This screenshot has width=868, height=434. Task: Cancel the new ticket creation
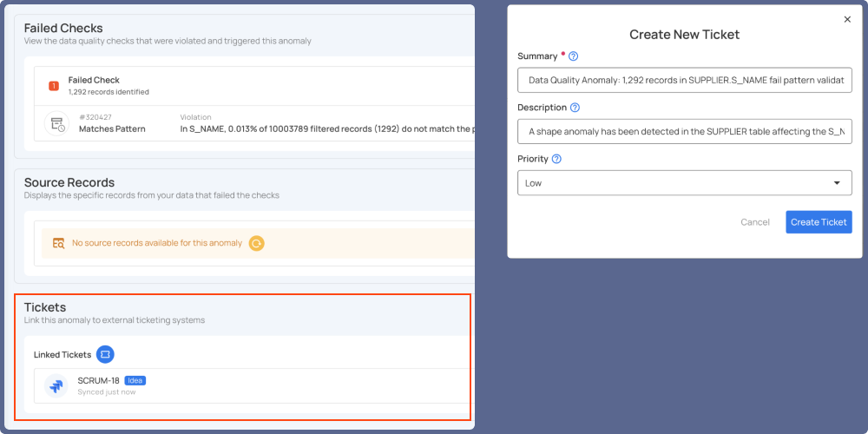pos(754,222)
